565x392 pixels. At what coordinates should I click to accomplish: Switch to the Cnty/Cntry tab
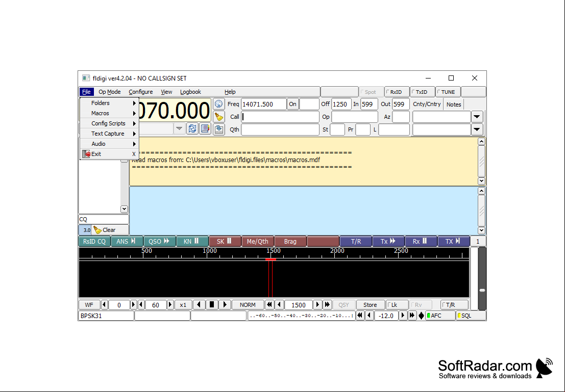427,104
